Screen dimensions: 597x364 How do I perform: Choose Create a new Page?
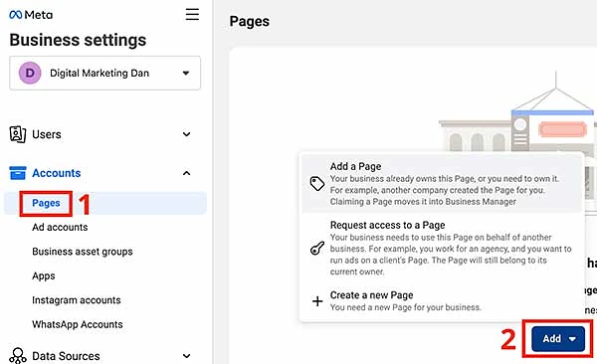tap(442, 301)
